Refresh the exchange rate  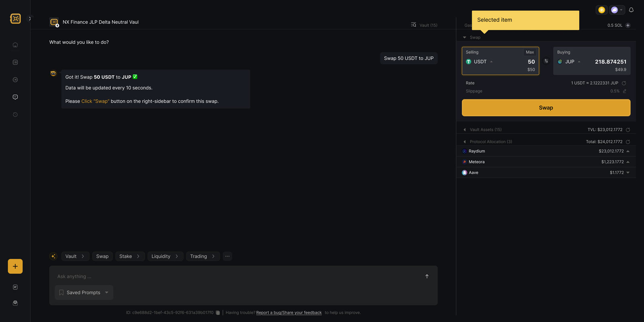(624, 83)
